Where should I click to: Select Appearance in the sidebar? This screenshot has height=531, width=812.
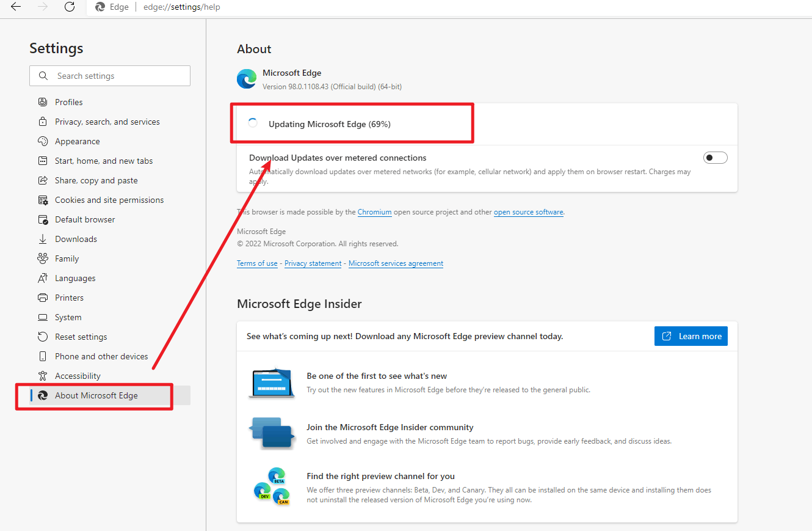[x=78, y=141]
